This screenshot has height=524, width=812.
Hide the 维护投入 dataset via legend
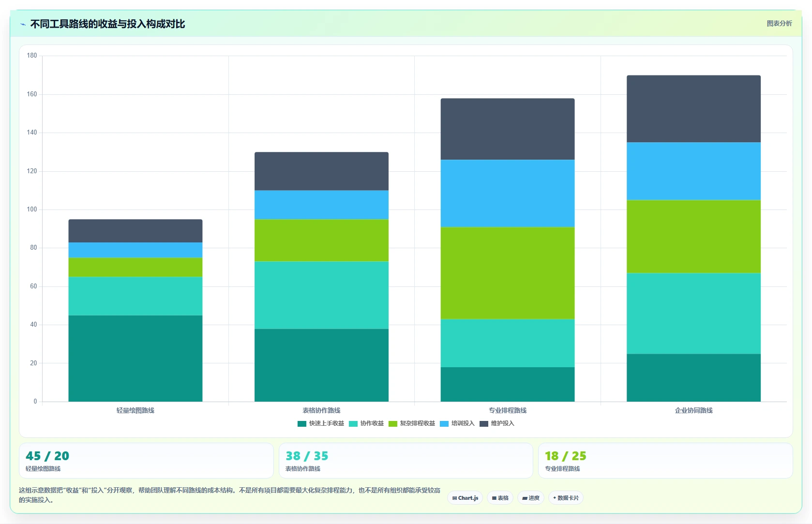497,423
